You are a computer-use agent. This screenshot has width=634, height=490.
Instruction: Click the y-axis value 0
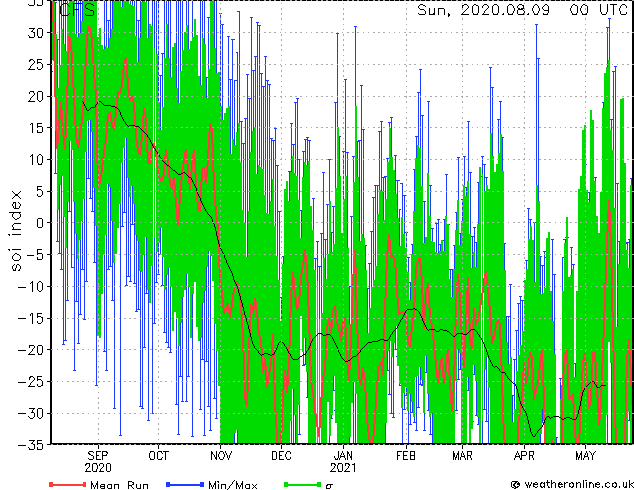pyautogui.click(x=39, y=223)
